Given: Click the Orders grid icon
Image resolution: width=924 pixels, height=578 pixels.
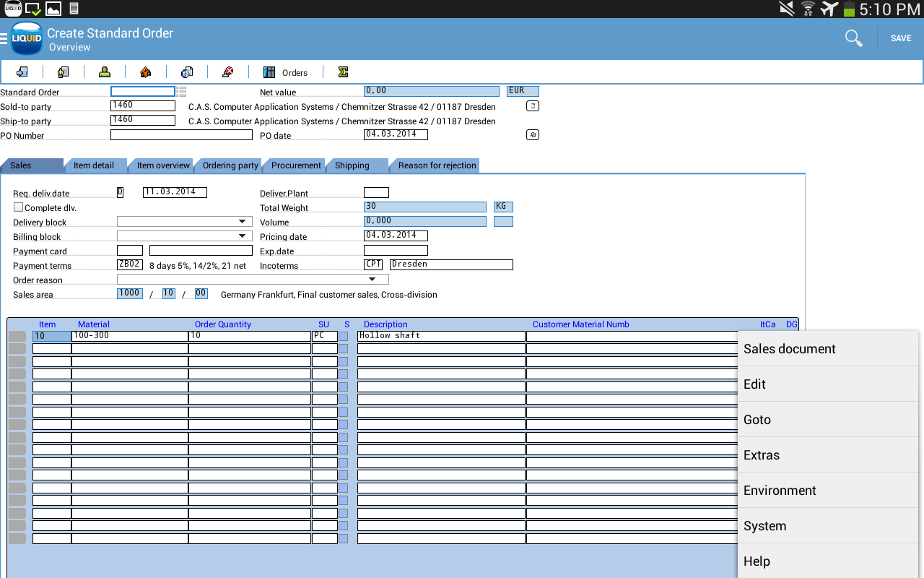Looking at the screenshot, I should coord(269,72).
